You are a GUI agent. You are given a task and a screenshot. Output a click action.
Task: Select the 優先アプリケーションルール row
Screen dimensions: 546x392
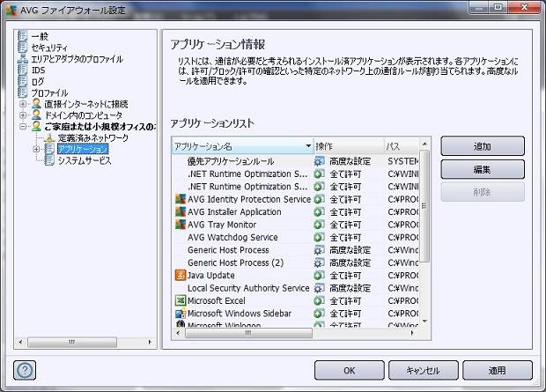click(297, 161)
